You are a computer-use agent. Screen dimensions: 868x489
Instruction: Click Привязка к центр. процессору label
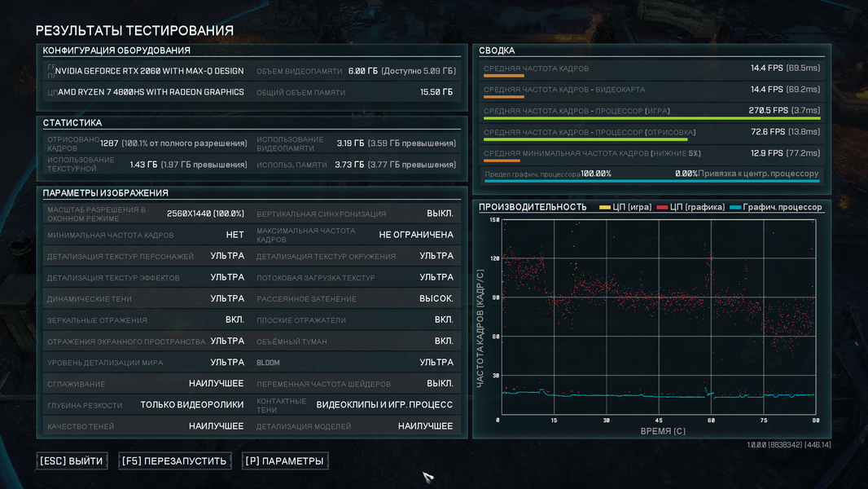pos(758,174)
